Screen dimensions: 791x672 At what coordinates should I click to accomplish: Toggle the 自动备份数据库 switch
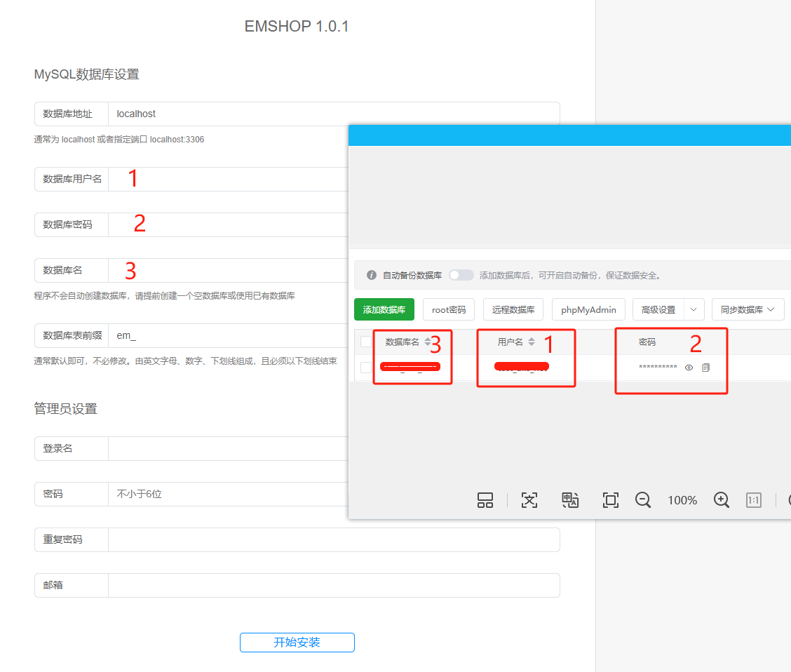click(461, 275)
